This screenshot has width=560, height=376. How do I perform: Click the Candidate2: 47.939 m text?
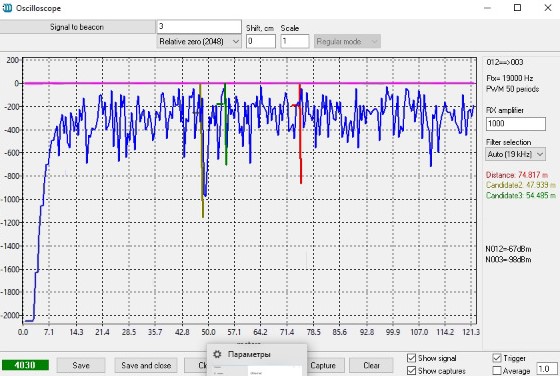pyautogui.click(x=521, y=185)
